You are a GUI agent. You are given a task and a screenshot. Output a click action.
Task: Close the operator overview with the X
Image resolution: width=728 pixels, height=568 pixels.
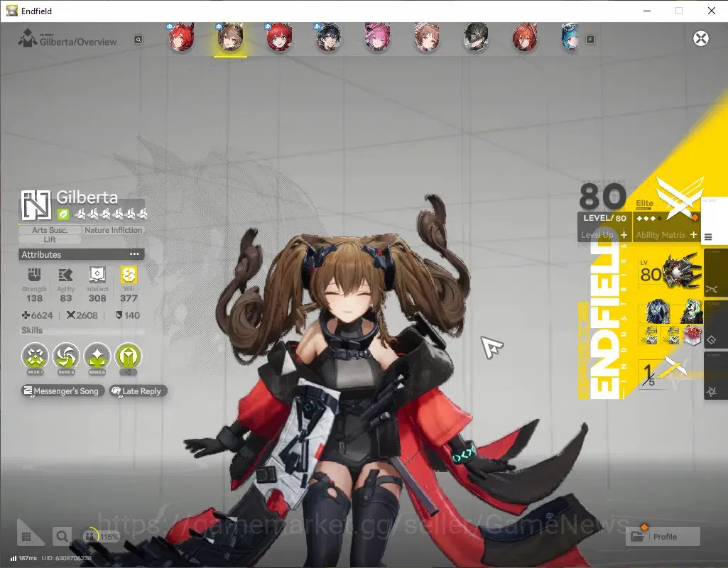point(700,38)
